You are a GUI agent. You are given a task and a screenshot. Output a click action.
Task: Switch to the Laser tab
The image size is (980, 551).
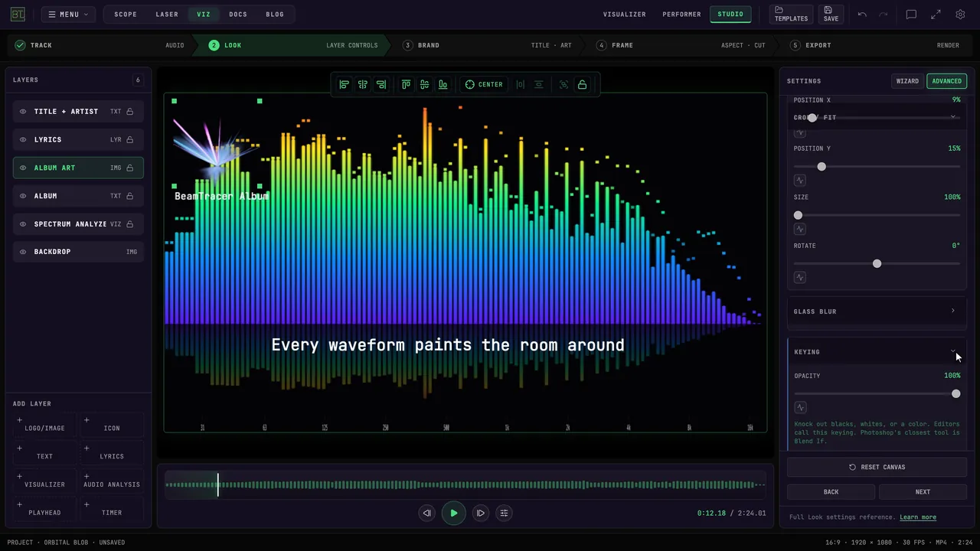pos(167,14)
